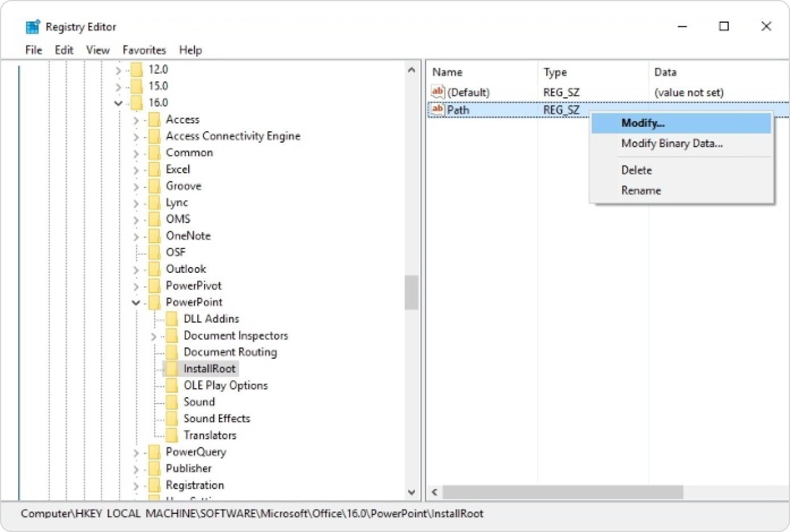
Task: Collapse the 16.0 registry key
Action: pos(118,103)
